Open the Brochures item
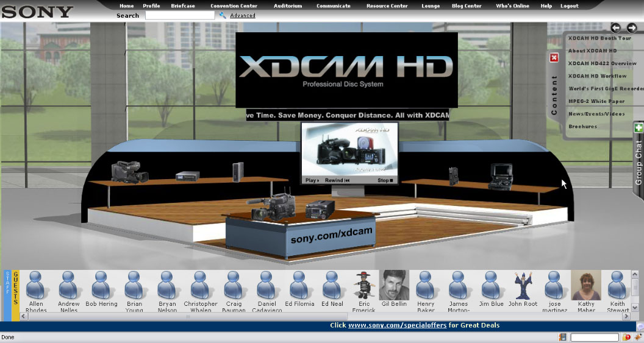Viewport: 644px width, 343px height. point(582,126)
